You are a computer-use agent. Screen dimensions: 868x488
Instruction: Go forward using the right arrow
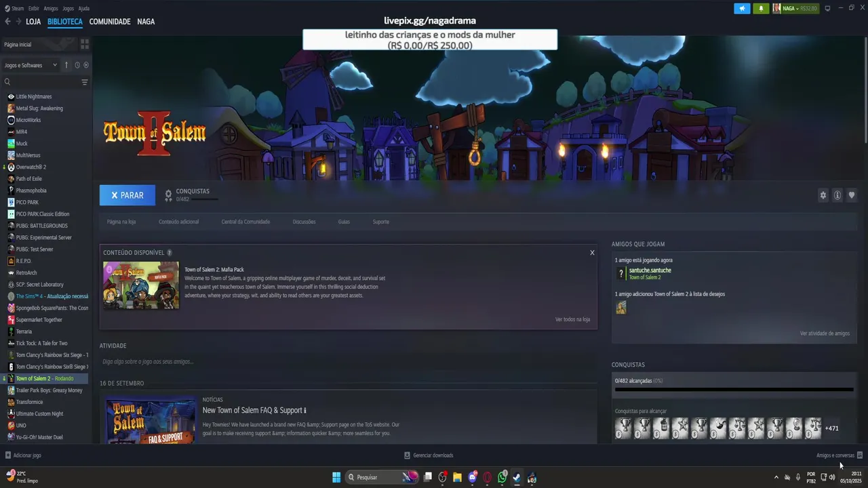pyautogui.click(x=18, y=22)
